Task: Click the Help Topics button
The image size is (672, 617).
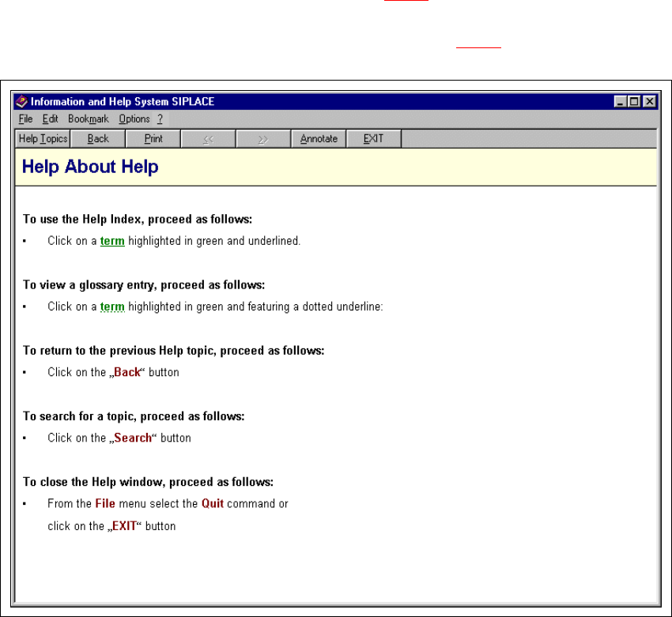Action: 43,139
